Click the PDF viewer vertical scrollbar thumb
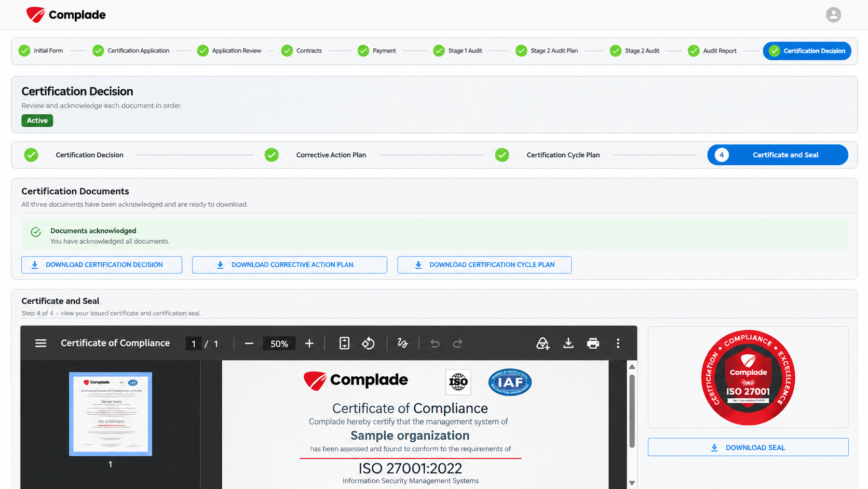Viewport: 868px width, 489px height. pos(632,411)
